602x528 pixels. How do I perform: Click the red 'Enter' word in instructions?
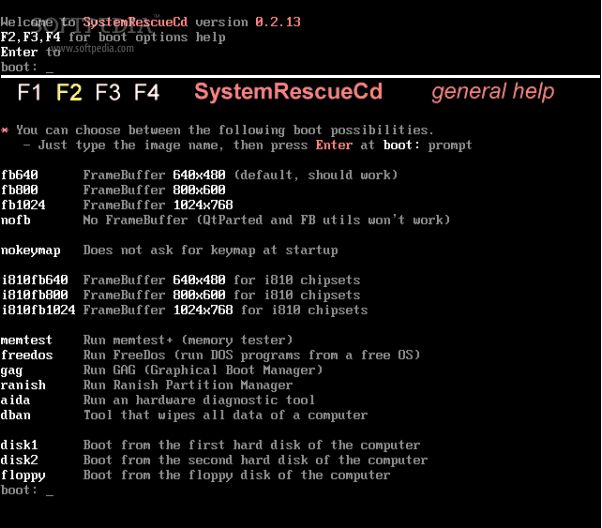[x=334, y=145]
